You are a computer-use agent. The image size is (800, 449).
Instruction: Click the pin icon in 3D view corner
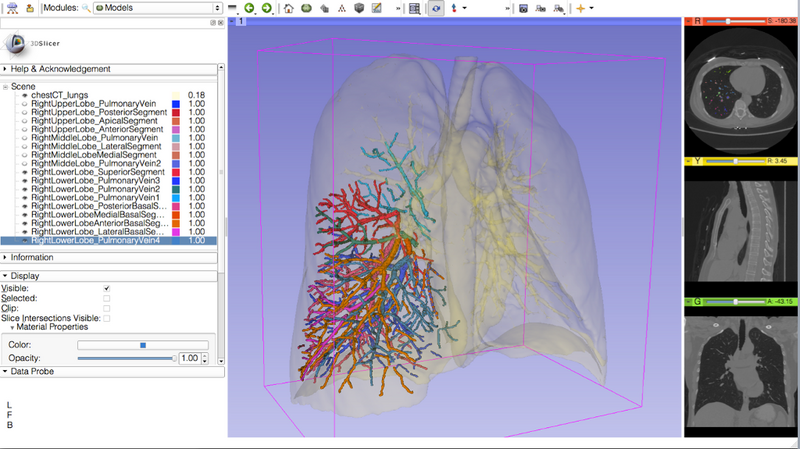pyautogui.click(x=232, y=21)
